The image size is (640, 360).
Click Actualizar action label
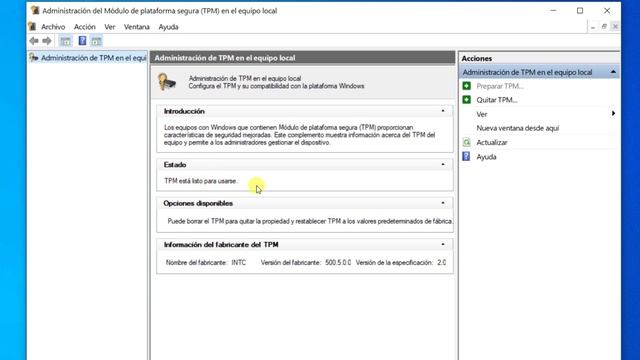coord(492,142)
